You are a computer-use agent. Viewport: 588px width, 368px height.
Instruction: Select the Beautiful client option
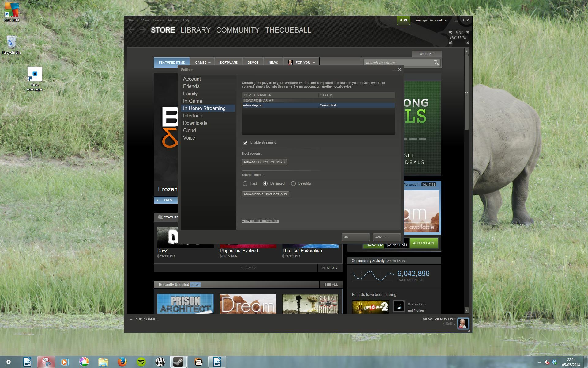(293, 183)
